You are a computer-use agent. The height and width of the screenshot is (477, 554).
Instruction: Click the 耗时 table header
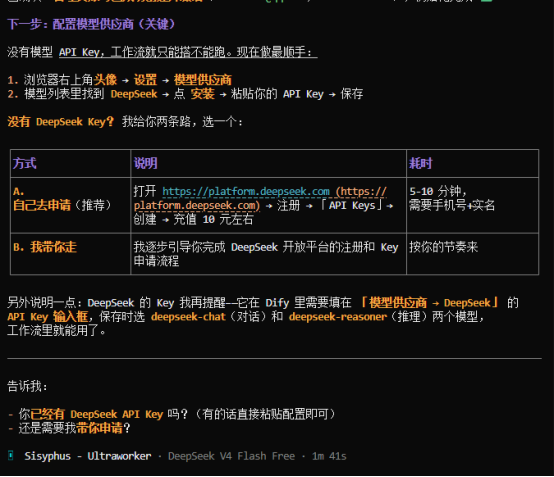pyautogui.click(x=420, y=163)
